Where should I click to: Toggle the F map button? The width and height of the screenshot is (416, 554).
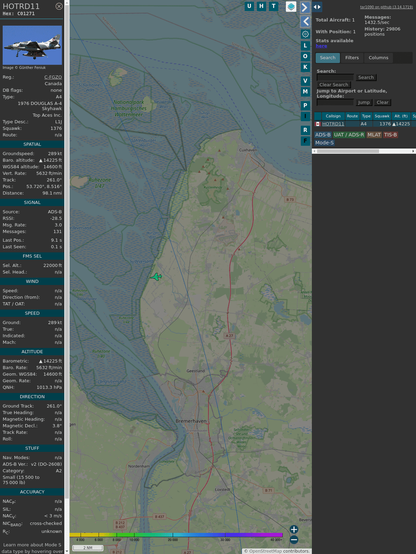305,141
